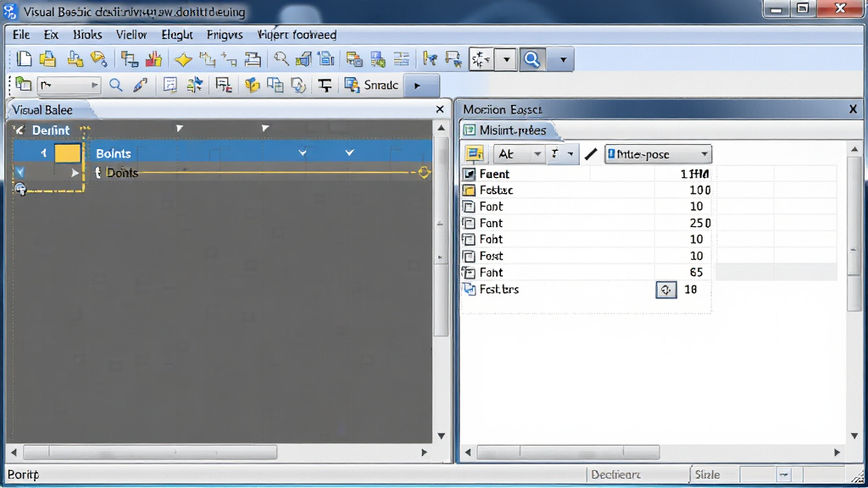This screenshot has height=488, width=868.
Task: Click the yellow package icon
Action: click(x=252, y=85)
